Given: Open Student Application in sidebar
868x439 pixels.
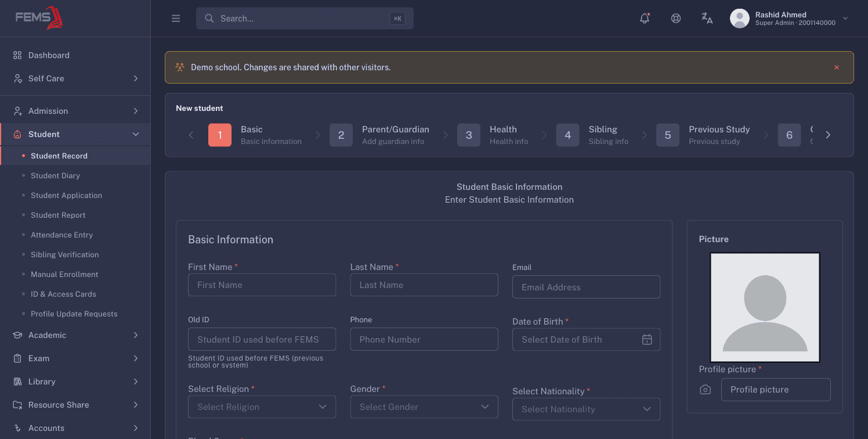Looking at the screenshot, I should (75, 195).
